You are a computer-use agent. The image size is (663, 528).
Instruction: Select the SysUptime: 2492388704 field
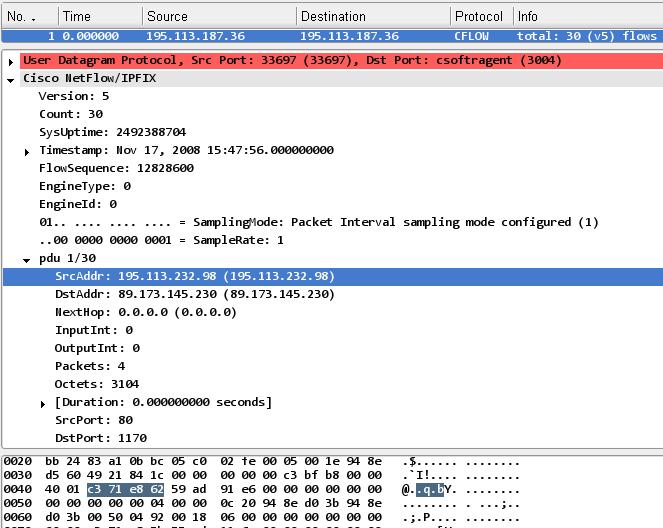112,132
